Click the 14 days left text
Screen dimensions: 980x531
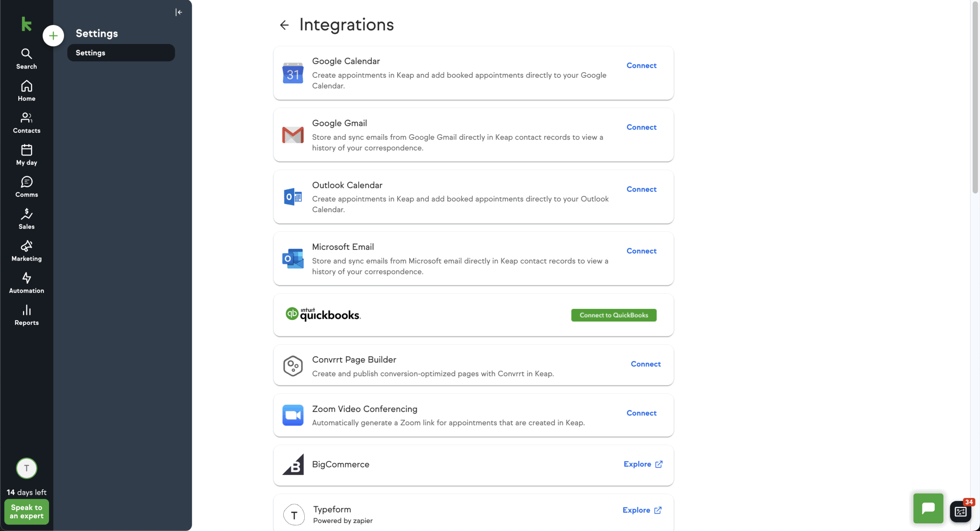click(x=26, y=492)
